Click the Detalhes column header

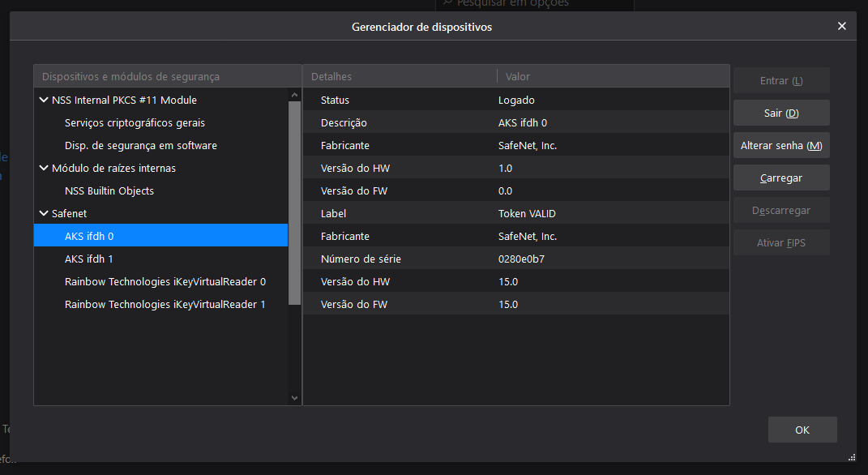[x=399, y=76]
